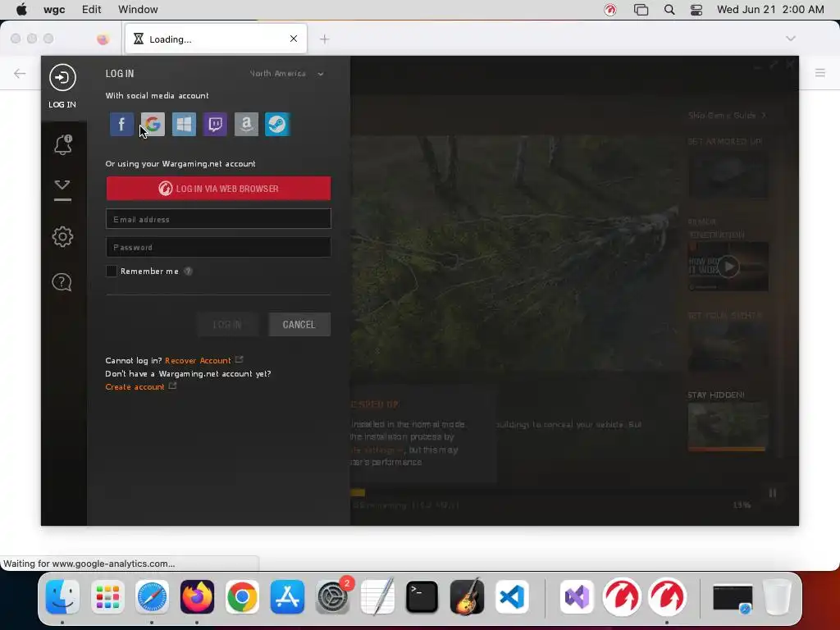Sign in with the Twitch icon
This screenshot has height=630, width=840.
[215, 125]
